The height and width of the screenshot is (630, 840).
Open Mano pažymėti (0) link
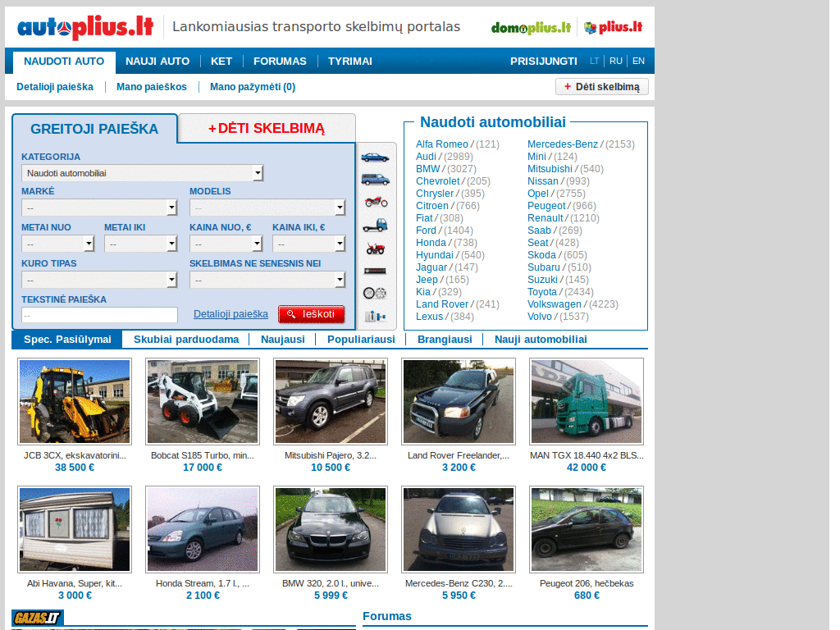click(253, 87)
